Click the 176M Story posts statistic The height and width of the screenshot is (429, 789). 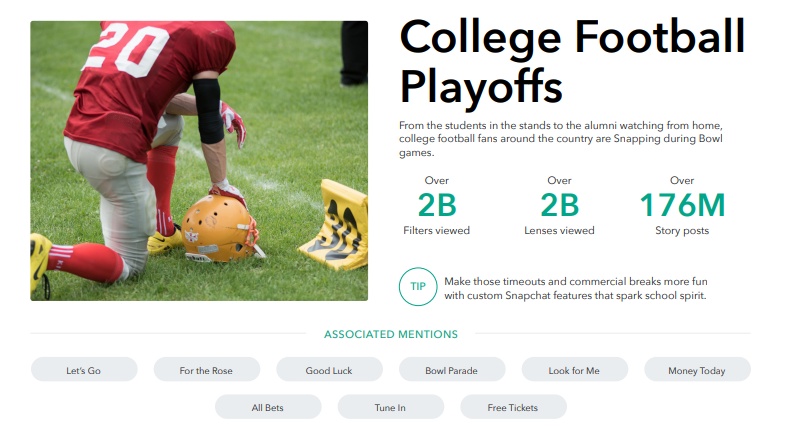pyautogui.click(x=682, y=206)
